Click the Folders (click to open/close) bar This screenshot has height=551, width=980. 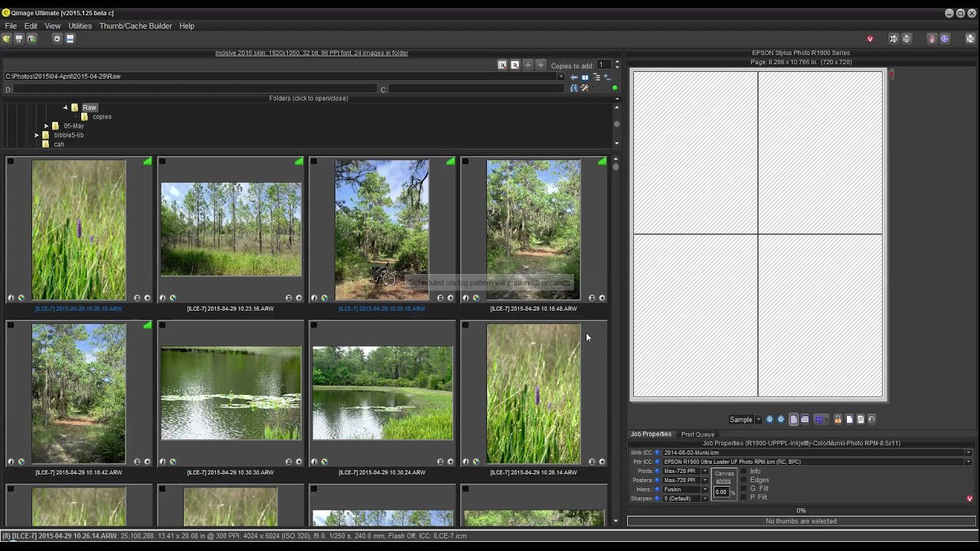coord(309,99)
